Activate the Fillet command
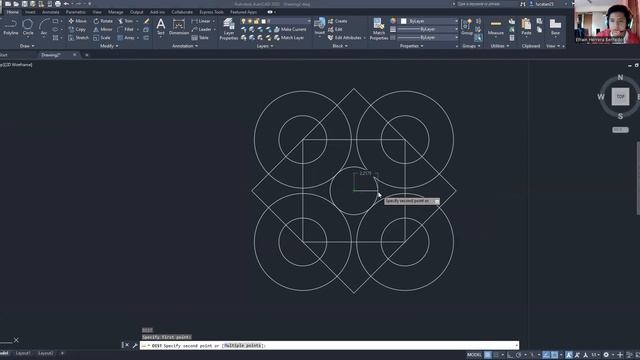 pyautogui.click(x=126, y=29)
